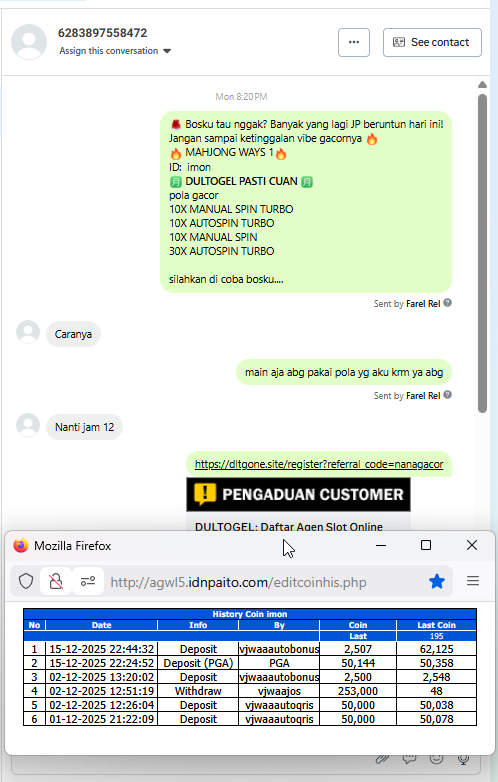Open the three-dots more options button

[x=354, y=42]
